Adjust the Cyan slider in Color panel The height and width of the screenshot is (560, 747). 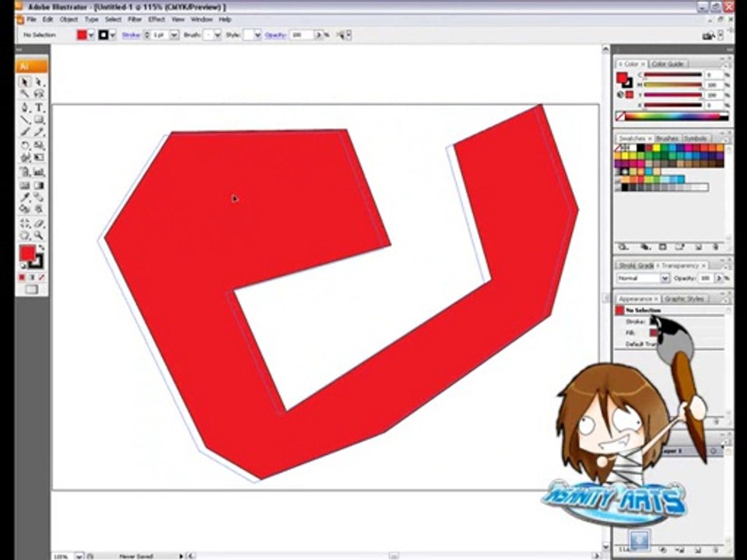click(672, 75)
